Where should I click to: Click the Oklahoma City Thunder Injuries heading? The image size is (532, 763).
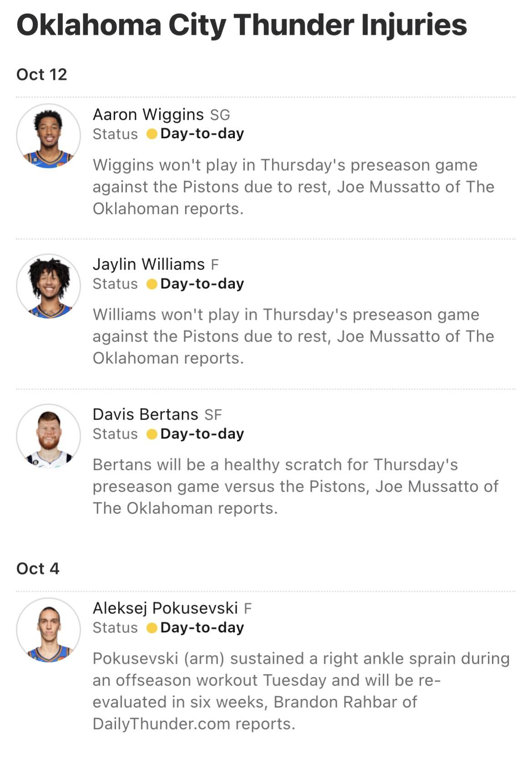[242, 25]
